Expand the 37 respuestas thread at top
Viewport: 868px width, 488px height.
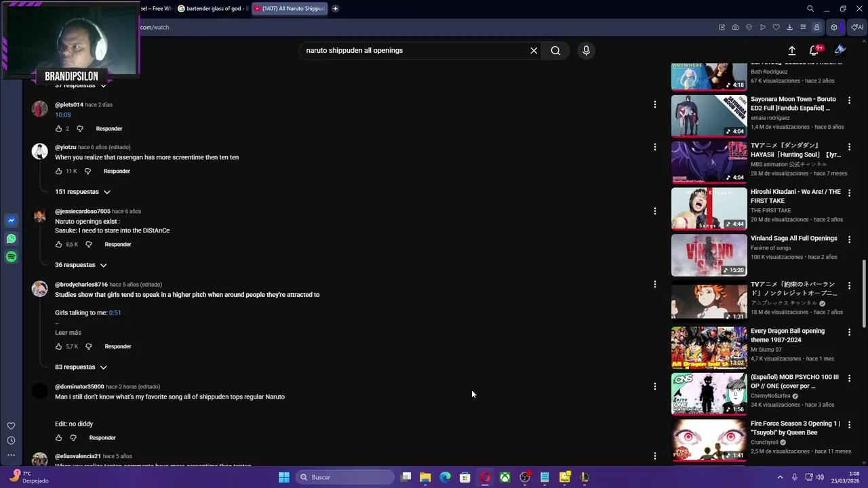click(81, 85)
